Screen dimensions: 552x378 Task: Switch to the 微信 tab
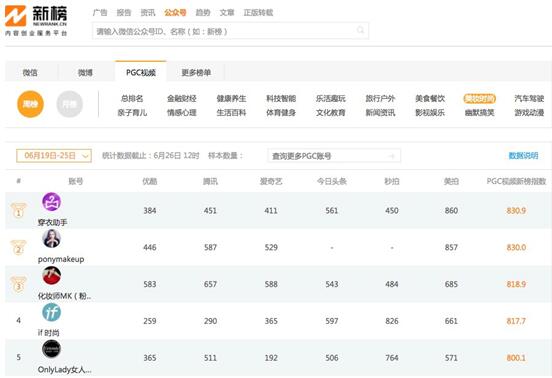(x=30, y=73)
